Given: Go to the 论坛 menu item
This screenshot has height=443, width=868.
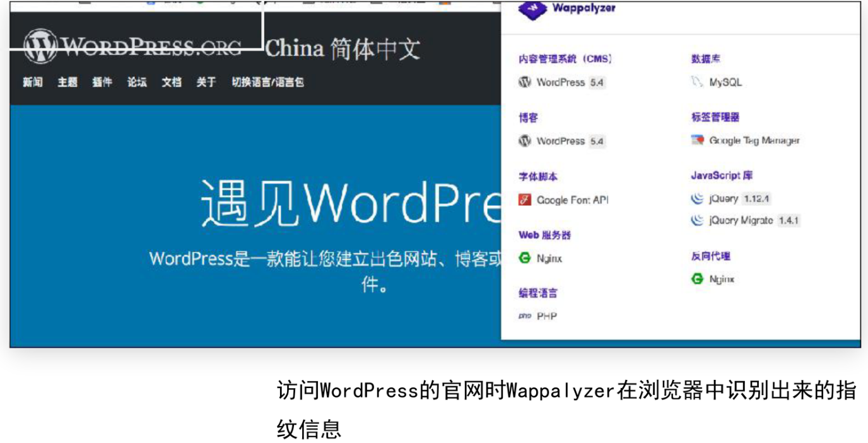Looking at the screenshot, I should tap(137, 82).
